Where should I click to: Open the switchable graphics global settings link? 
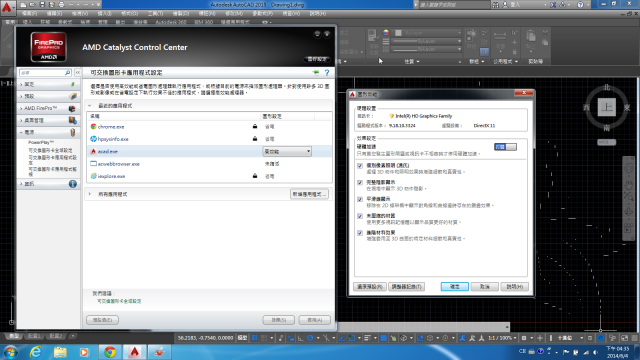coord(119,301)
